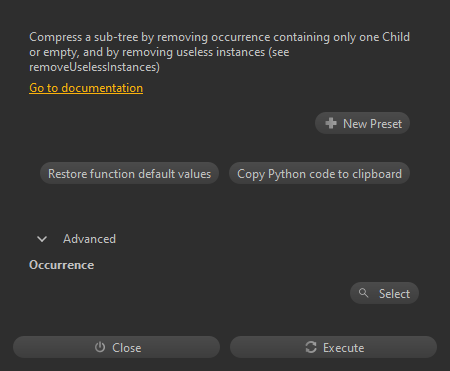The height and width of the screenshot is (371, 450).
Task: Click the magnifier icon beside Select
Action: 363,293
